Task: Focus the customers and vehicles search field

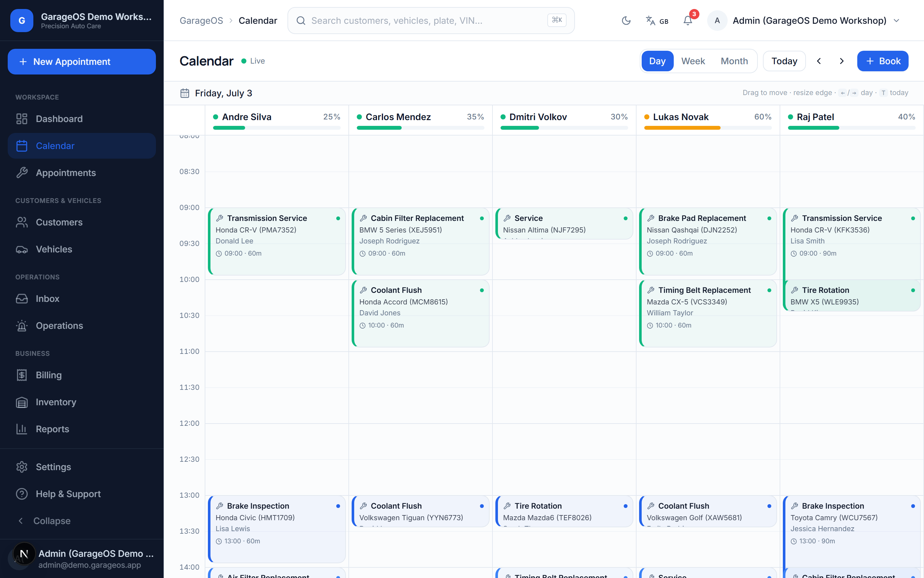Action: pos(431,21)
